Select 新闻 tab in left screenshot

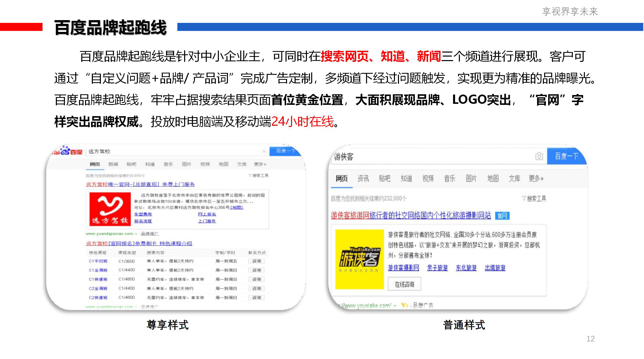(x=113, y=164)
